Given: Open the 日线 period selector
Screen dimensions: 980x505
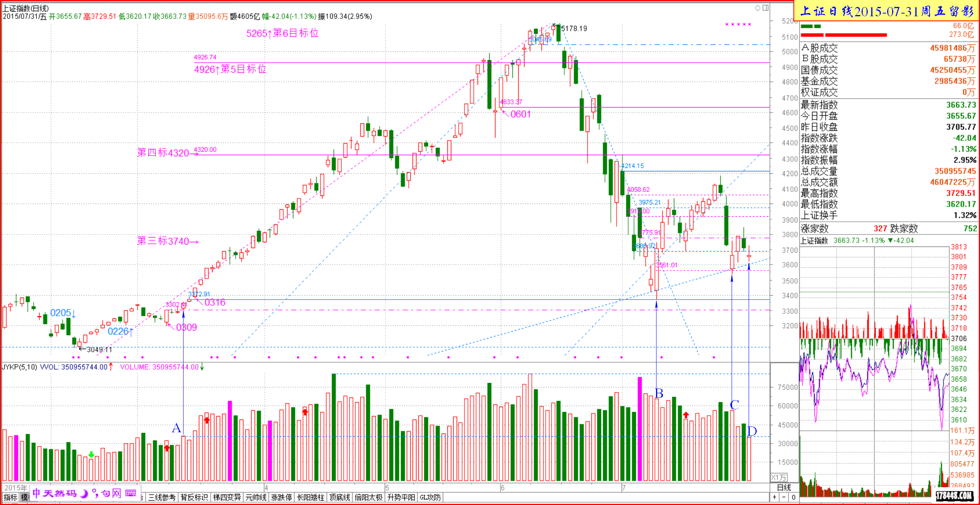Looking at the screenshot, I should (x=784, y=488).
